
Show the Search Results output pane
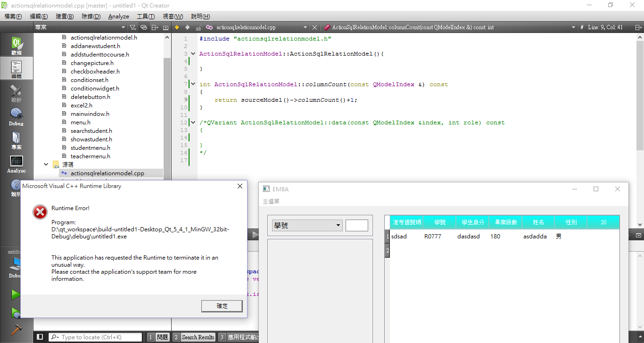194,337
